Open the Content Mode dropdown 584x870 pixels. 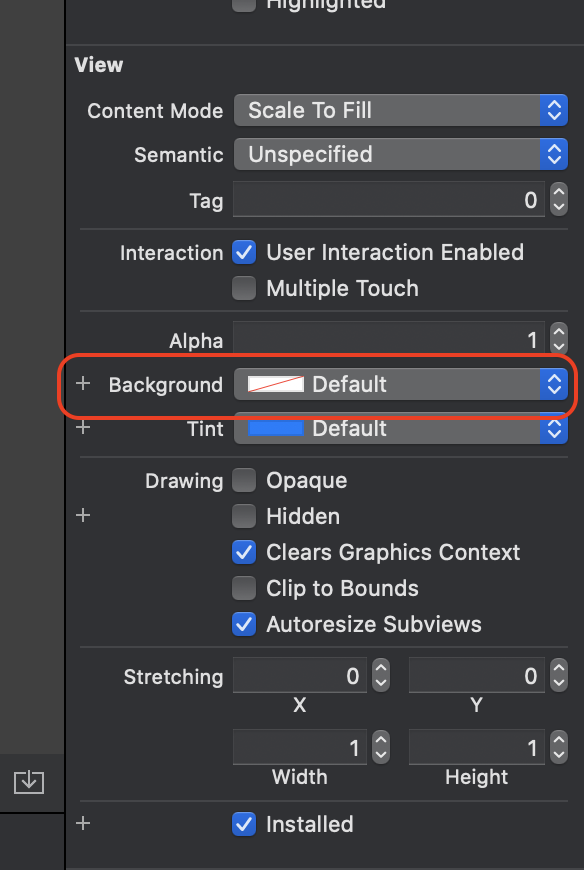(x=400, y=110)
